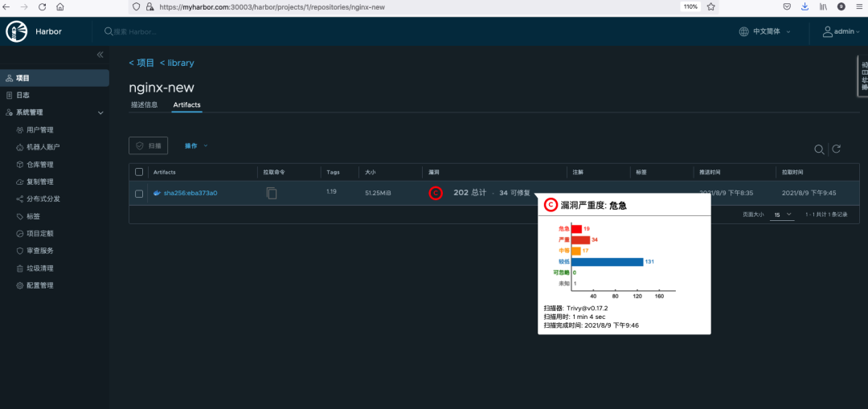Click the 推送时间 column header

[710, 172]
